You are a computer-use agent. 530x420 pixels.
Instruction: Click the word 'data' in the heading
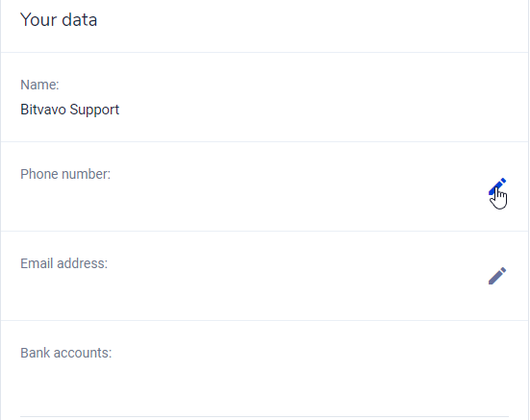(x=80, y=19)
